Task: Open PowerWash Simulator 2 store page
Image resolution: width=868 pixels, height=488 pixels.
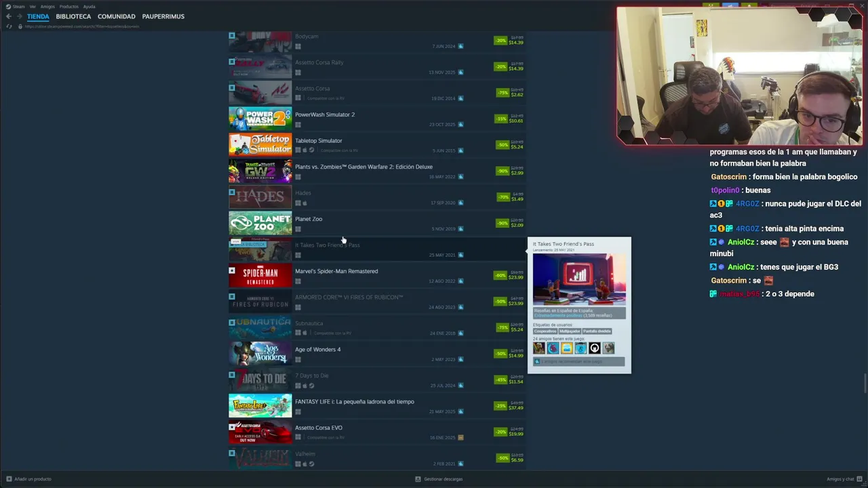Action: click(x=325, y=115)
